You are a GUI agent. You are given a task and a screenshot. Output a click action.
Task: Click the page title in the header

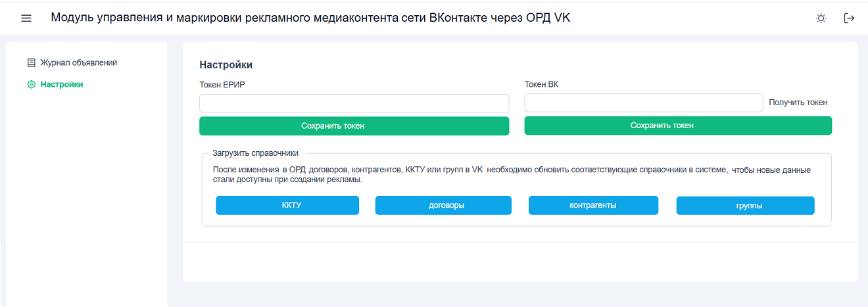pyautogui.click(x=310, y=18)
